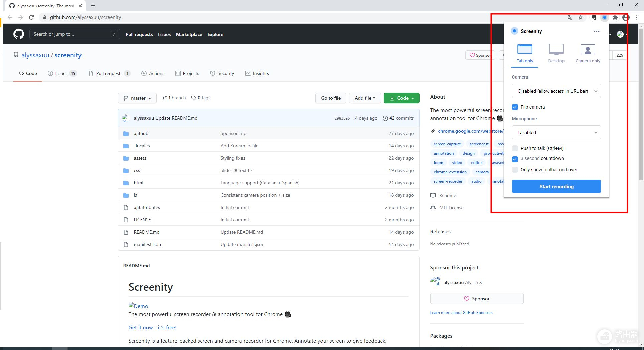Enable Only show toolbar on hover
This screenshot has width=644, height=350.
[x=515, y=170]
